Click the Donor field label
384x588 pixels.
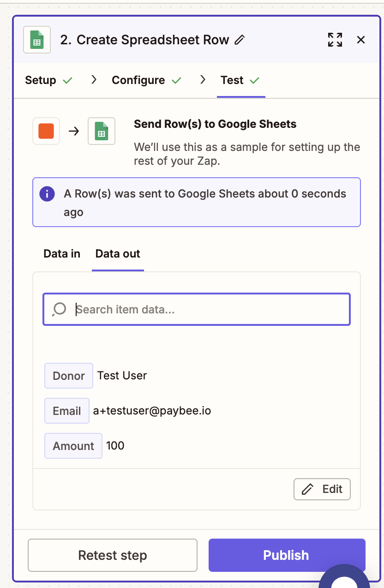pos(69,376)
